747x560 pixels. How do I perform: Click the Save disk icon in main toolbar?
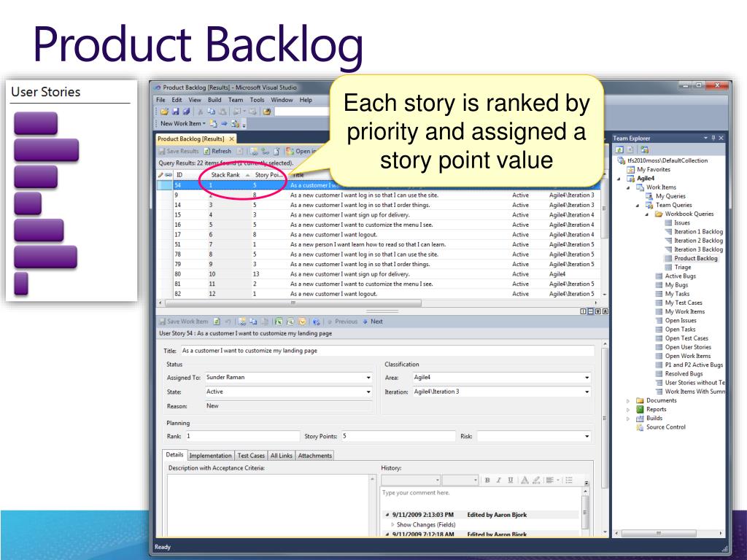[176, 112]
